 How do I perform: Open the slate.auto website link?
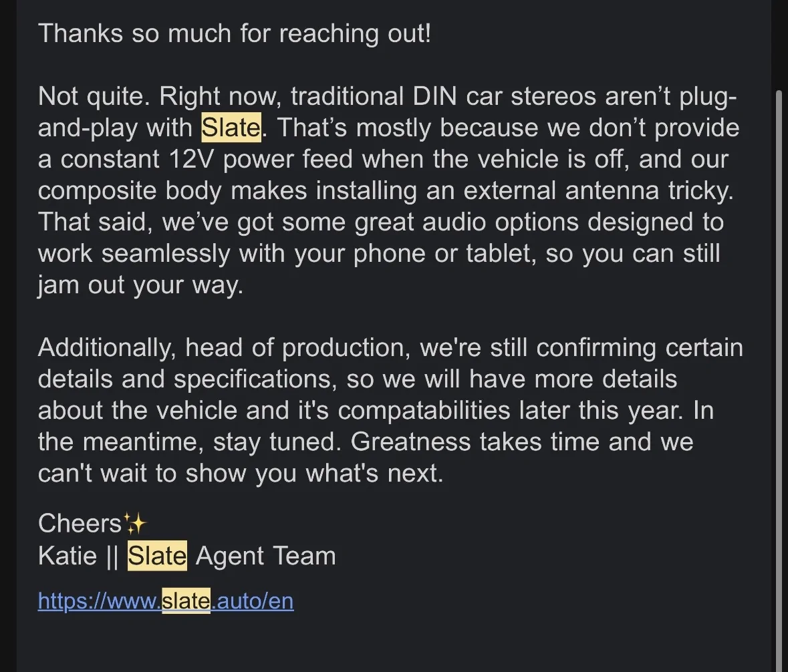[166, 601]
